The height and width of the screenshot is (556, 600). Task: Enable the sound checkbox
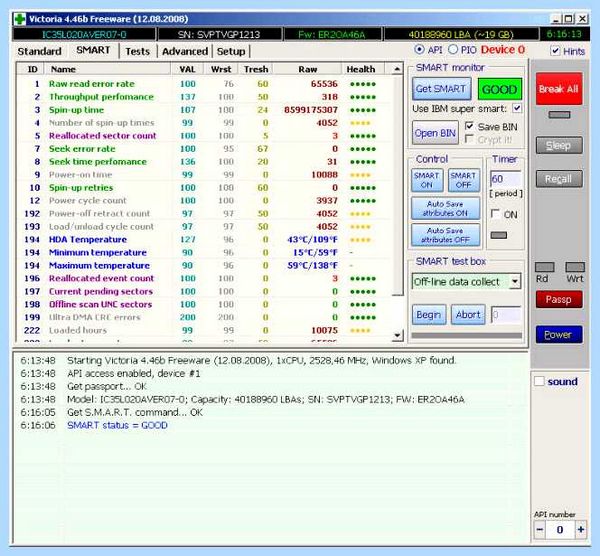pyautogui.click(x=539, y=381)
